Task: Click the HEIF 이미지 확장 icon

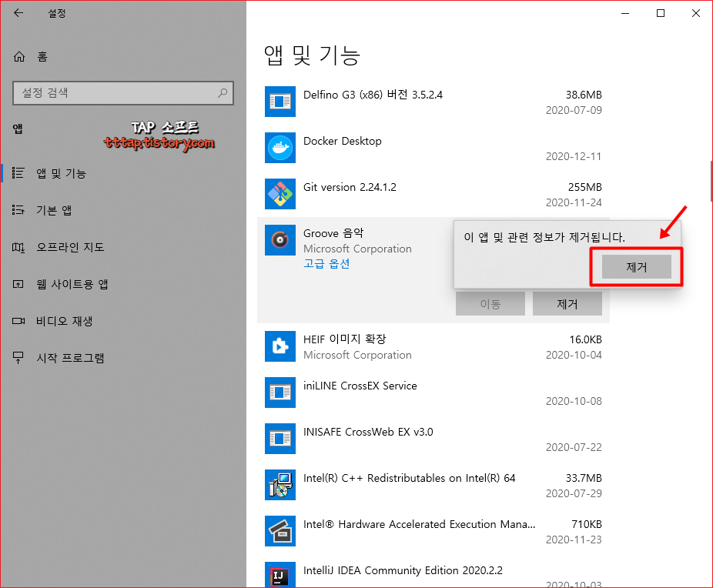Action: 280,346
